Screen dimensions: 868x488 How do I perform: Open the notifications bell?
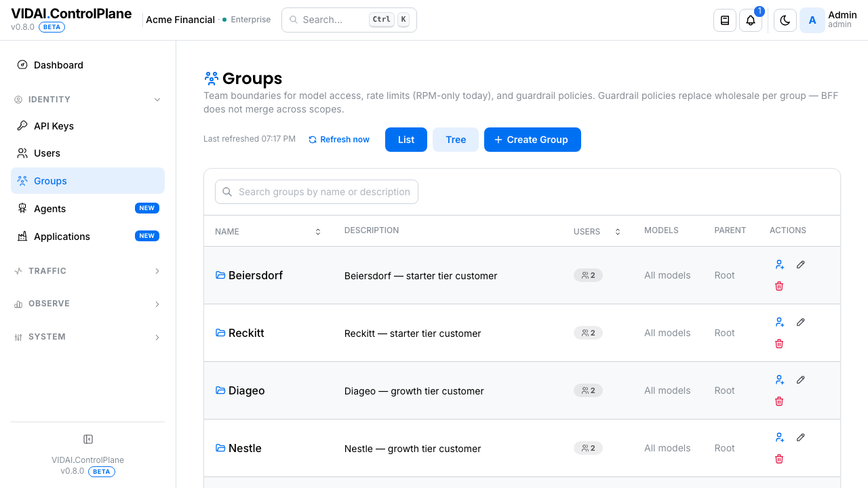click(x=751, y=20)
